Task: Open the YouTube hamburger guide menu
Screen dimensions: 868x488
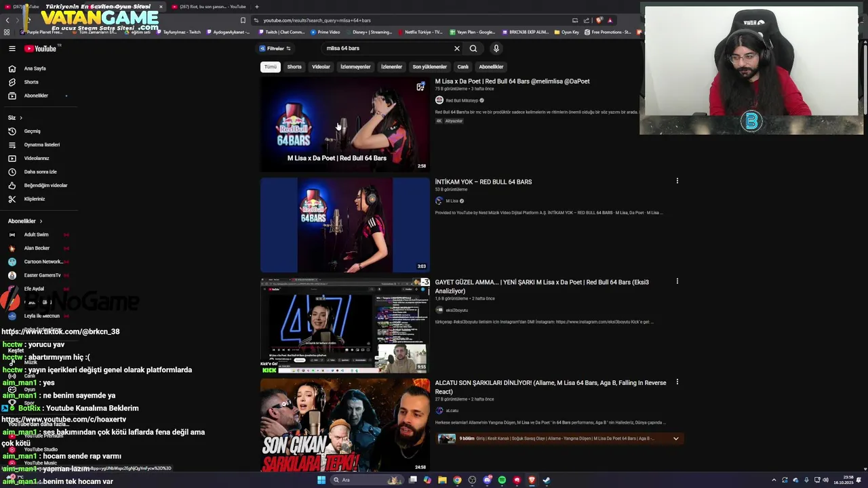Action: (x=12, y=48)
